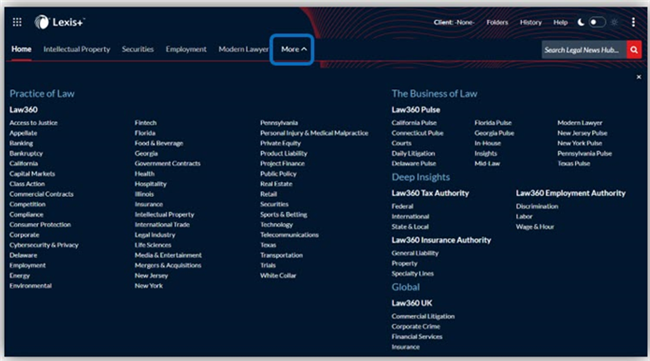The width and height of the screenshot is (650, 361).
Task: Open the Wage & Hour link
Action: coord(535,226)
